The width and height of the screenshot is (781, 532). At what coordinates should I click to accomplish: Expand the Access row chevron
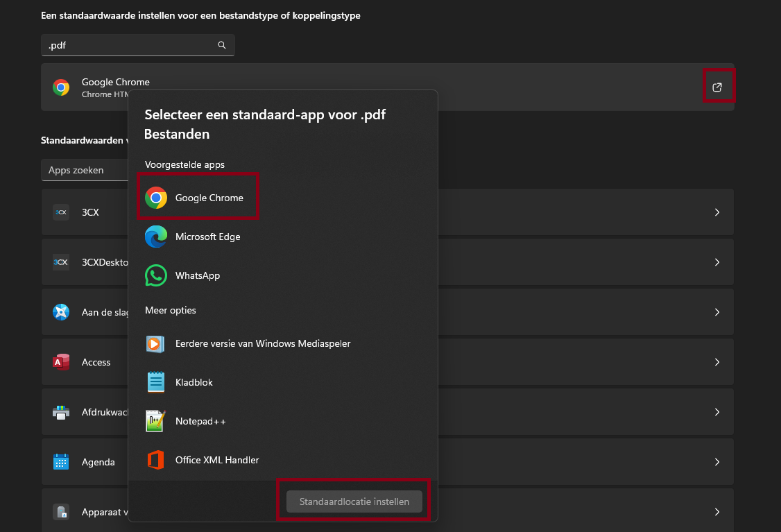tap(717, 362)
